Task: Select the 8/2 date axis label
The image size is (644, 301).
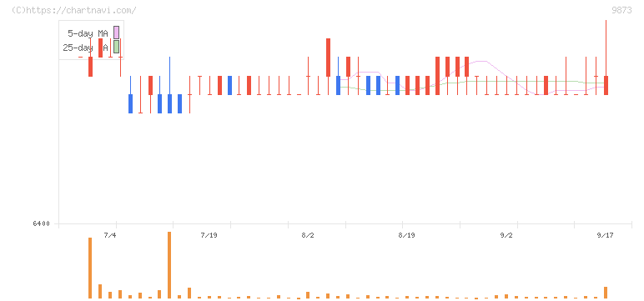Action: [x=308, y=235]
